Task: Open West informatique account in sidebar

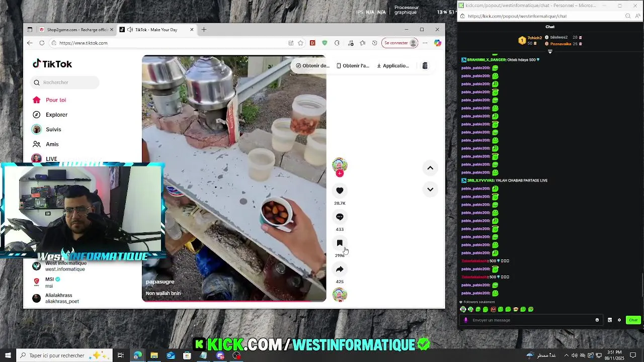Action: pyautogui.click(x=65, y=266)
